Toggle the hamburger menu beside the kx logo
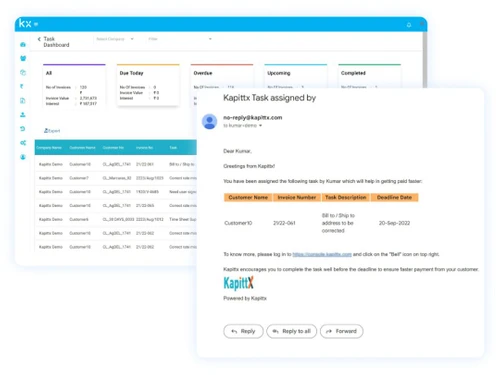 [x=36, y=24]
